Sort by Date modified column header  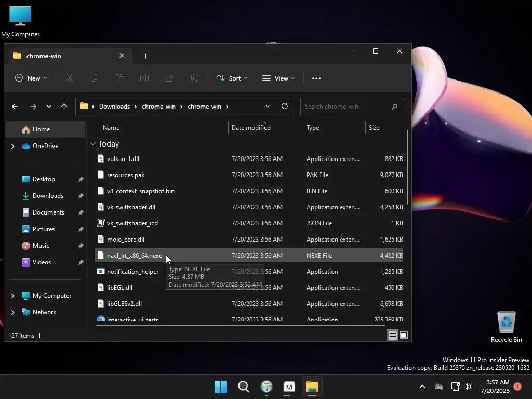point(251,128)
